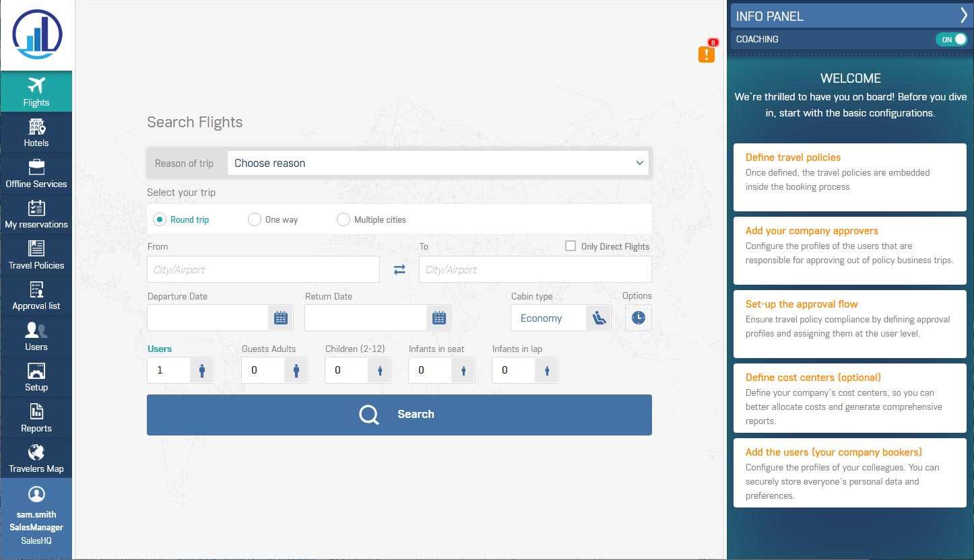Screen dimensions: 974x560
Task: Check the Only Direct Flights checkbox
Action: coord(571,246)
